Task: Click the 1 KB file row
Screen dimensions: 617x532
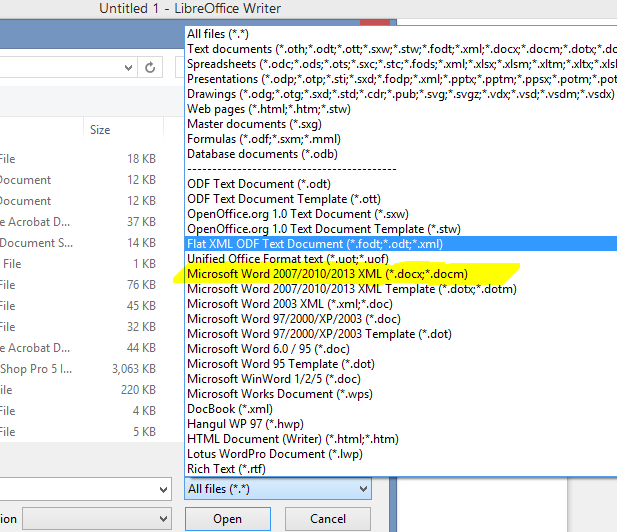Action: pyautogui.click(x=82, y=264)
